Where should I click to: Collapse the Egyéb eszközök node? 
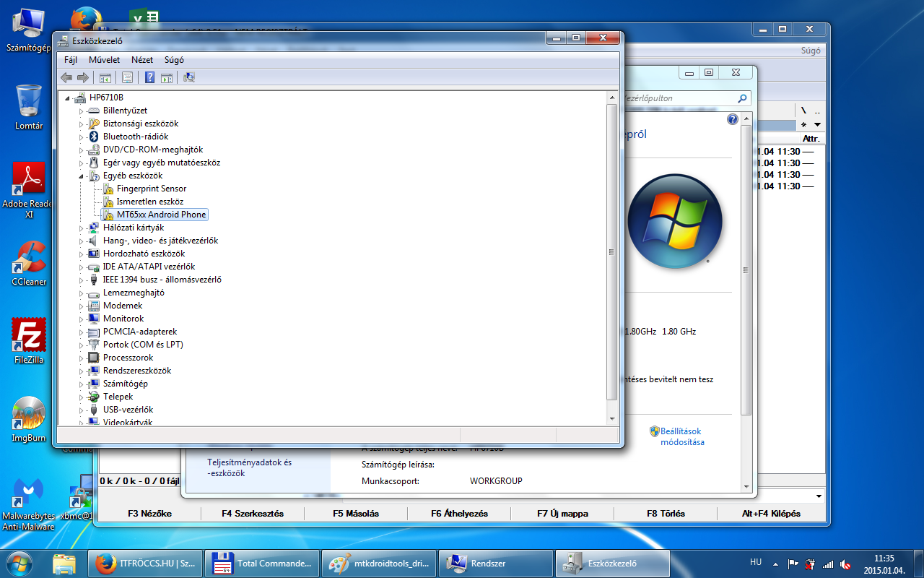82,176
